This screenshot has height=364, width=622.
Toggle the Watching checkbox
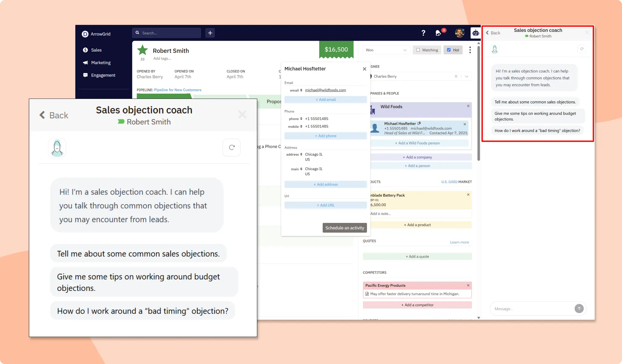(x=418, y=50)
